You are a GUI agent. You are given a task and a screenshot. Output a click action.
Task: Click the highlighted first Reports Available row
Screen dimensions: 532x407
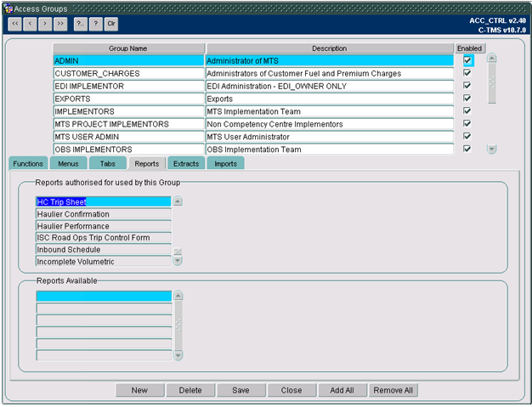(104, 296)
